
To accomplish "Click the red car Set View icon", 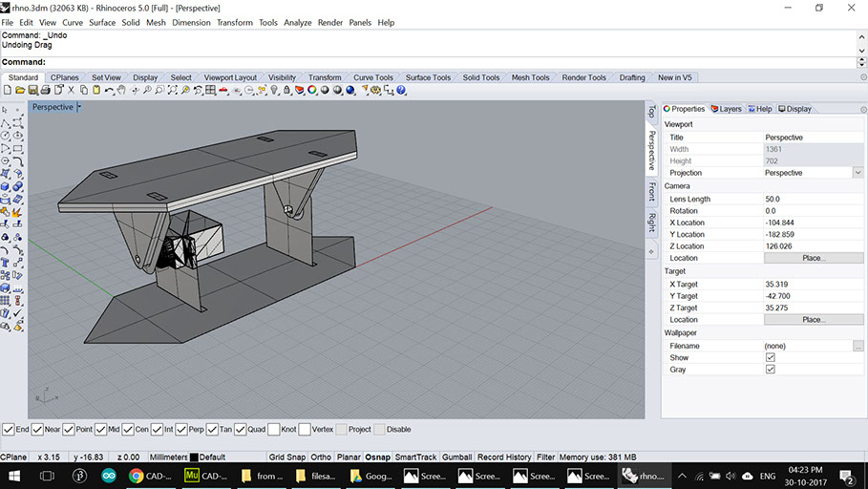I will (x=222, y=91).
